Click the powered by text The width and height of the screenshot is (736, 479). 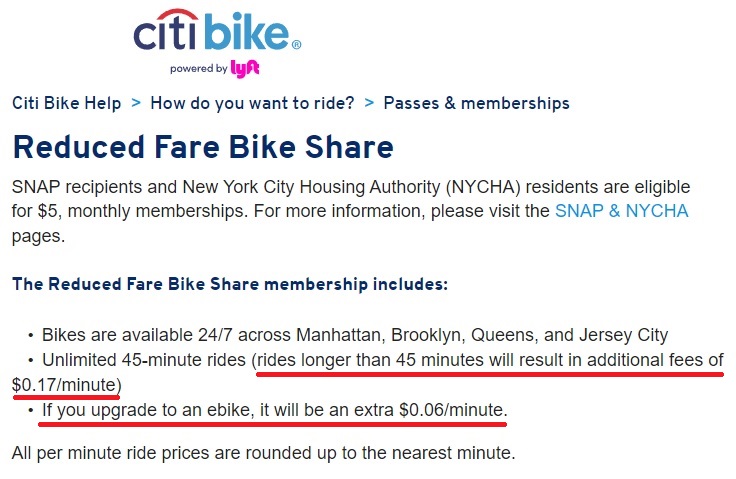click(x=199, y=69)
